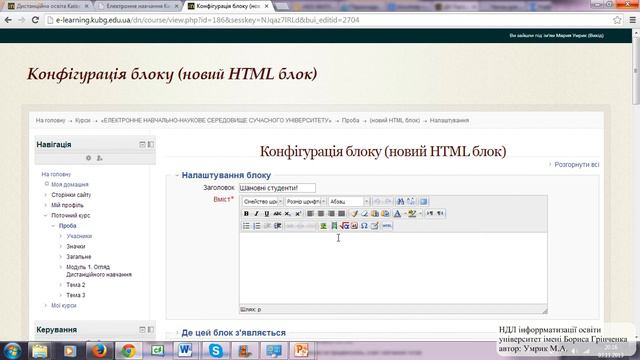Select the text color A icon

397,213
